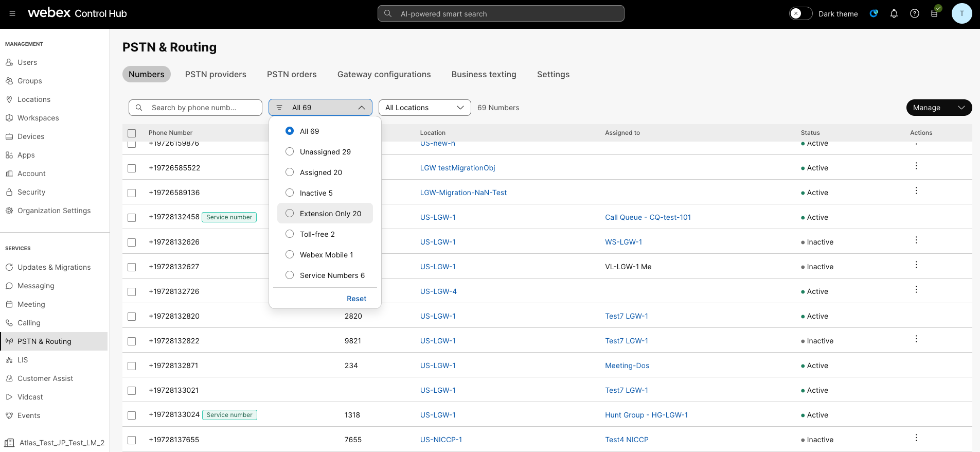Open LGW-Migration-NaN-Test location link
This screenshot has width=980, height=452.
pos(463,193)
